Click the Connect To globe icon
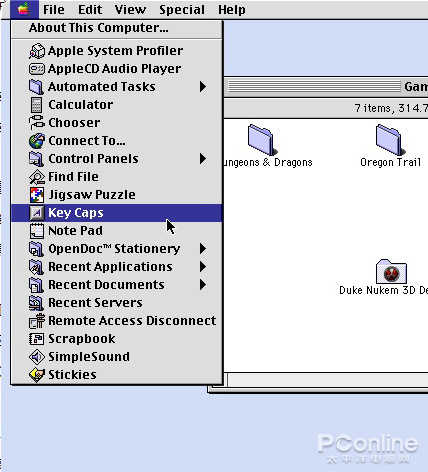This screenshot has height=472, width=428. [x=36, y=141]
